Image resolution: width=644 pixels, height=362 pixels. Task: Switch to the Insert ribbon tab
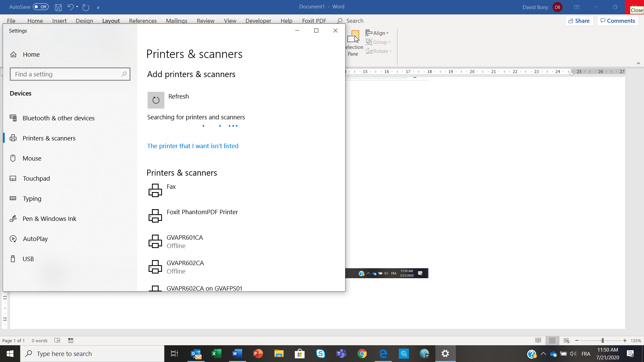(x=59, y=20)
